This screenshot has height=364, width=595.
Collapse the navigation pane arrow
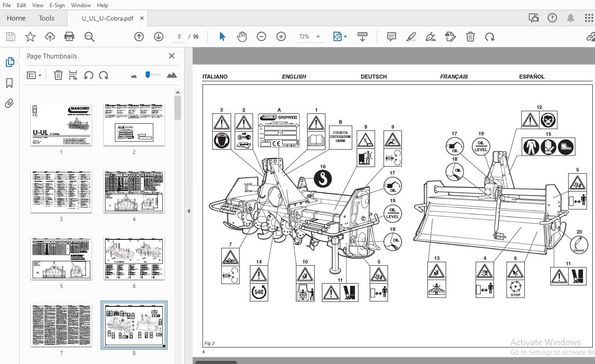(x=189, y=211)
